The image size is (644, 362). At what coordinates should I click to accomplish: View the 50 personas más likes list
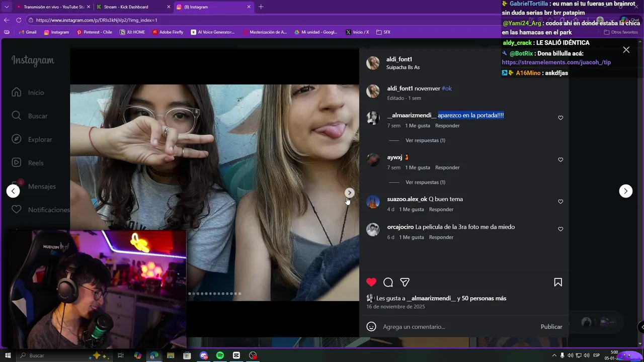coord(484,298)
